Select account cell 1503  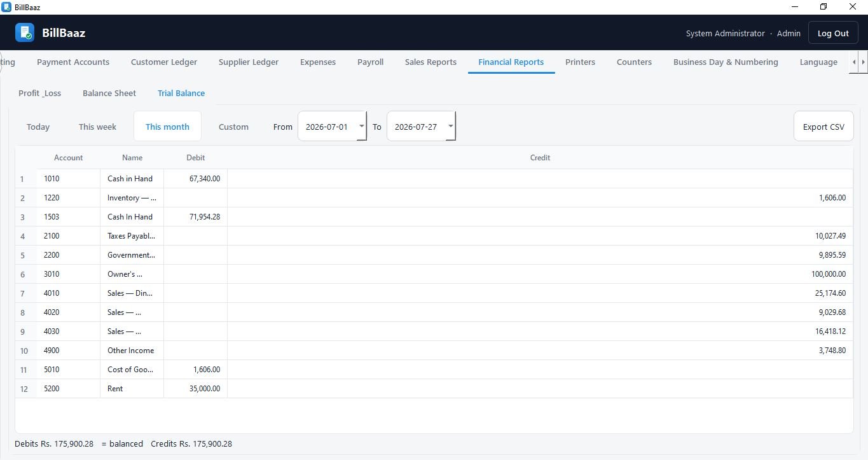(x=68, y=217)
